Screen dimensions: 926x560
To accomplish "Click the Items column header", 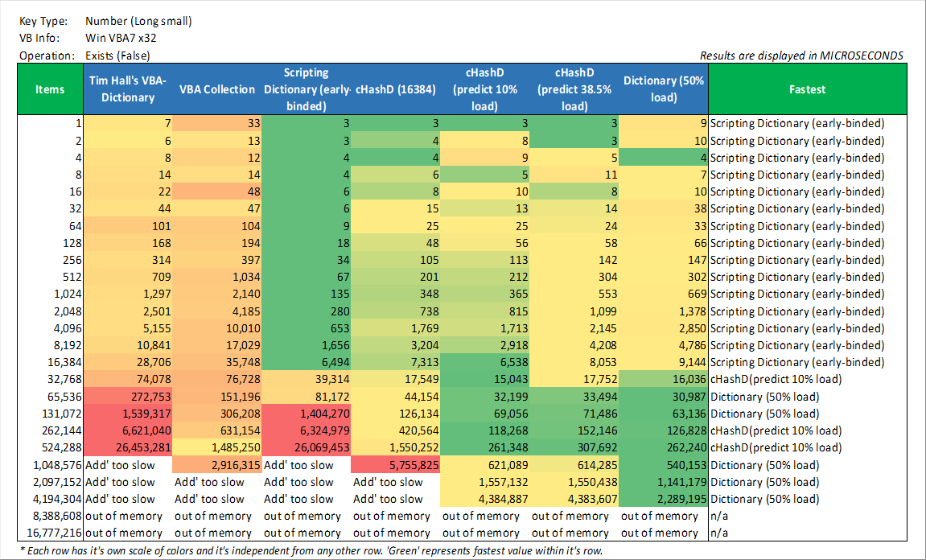I will click(x=50, y=89).
